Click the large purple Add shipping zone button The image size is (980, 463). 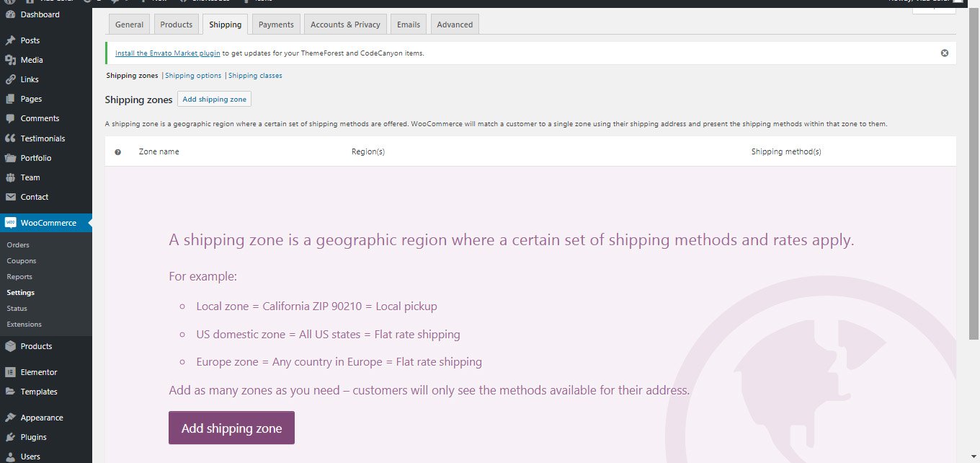[231, 428]
